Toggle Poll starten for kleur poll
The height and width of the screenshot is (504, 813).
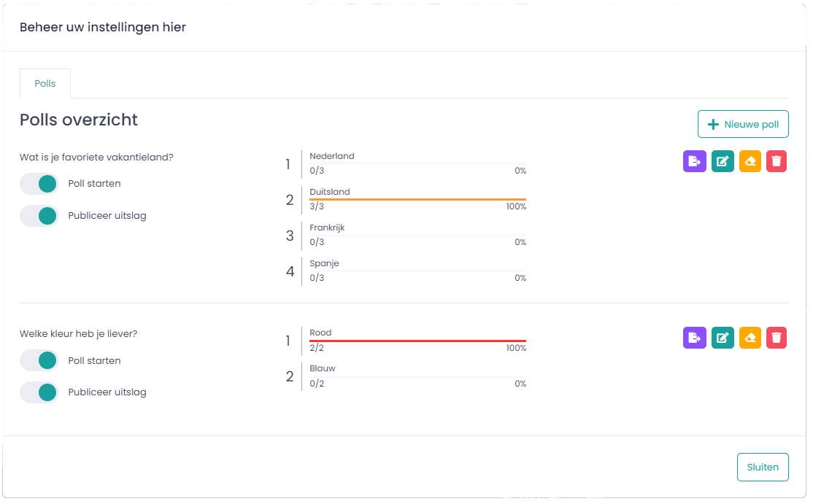pos(39,360)
